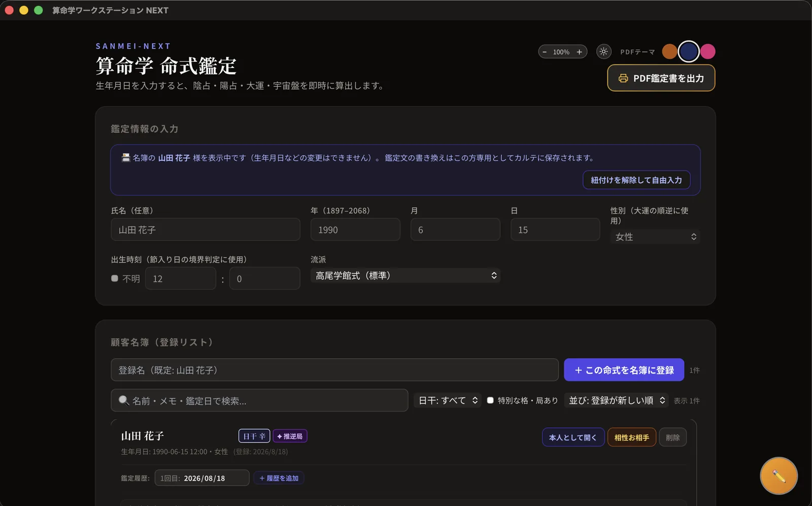Screen dimensions: 812x506
Task: Select the navy PDF theme swatch
Action: click(x=689, y=51)
